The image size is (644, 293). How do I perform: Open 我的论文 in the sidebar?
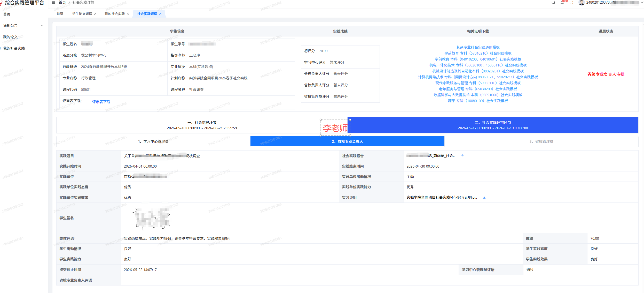10,37
